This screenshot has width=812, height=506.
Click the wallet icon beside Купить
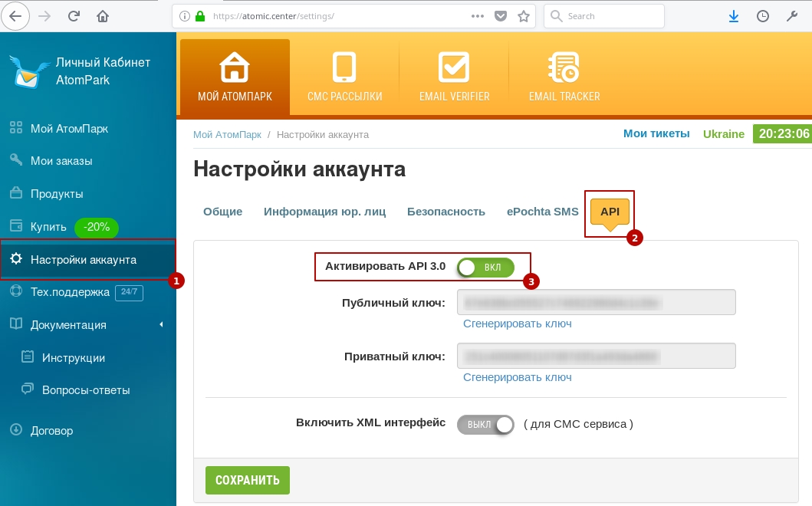click(16, 226)
